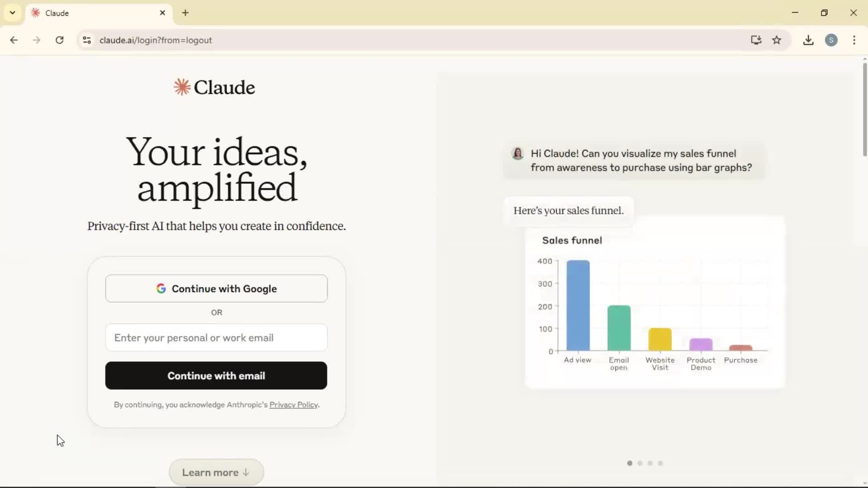This screenshot has width=868, height=488.
Task: Open site information icon in address bar
Action: click(87, 40)
